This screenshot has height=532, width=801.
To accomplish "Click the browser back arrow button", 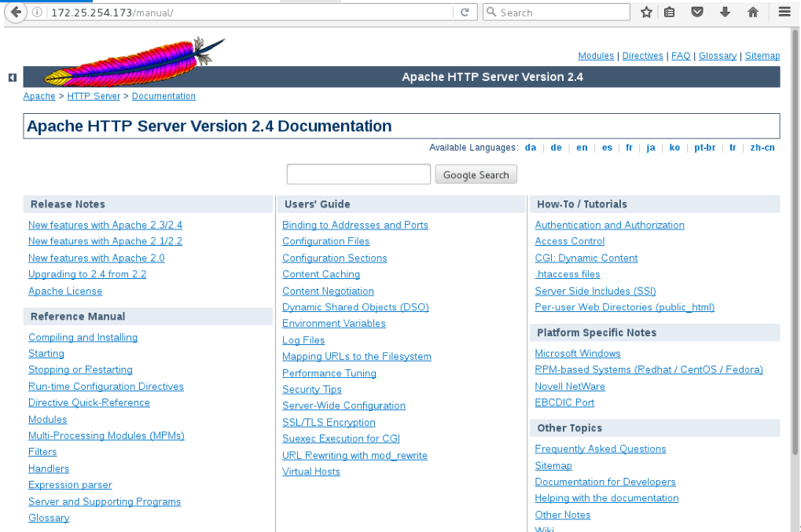I will [16, 13].
